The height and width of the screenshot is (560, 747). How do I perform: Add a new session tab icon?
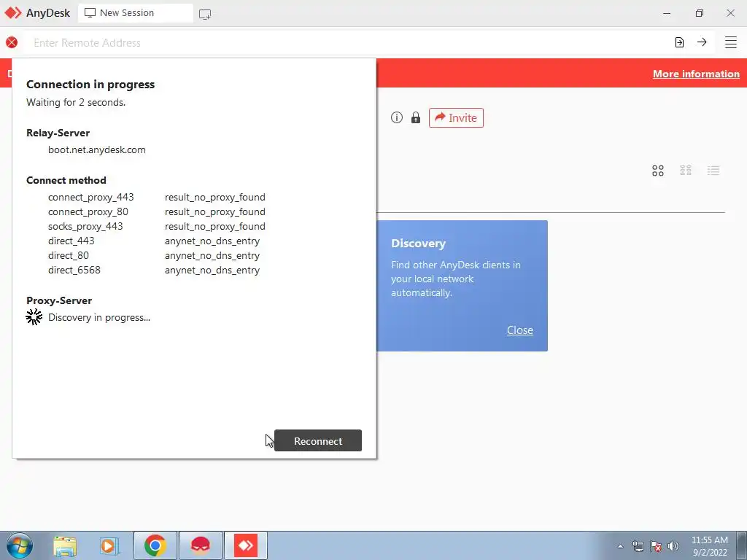(205, 14)
